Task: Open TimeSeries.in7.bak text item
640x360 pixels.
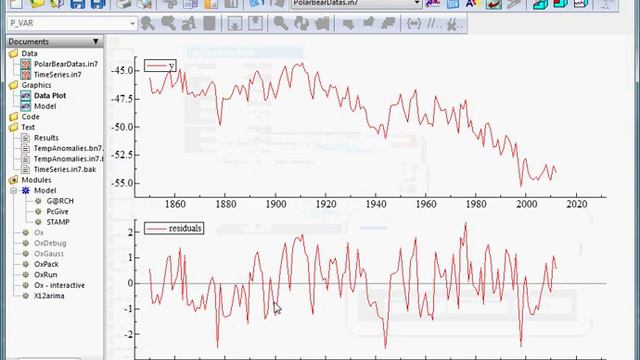Action: [65, 169]
